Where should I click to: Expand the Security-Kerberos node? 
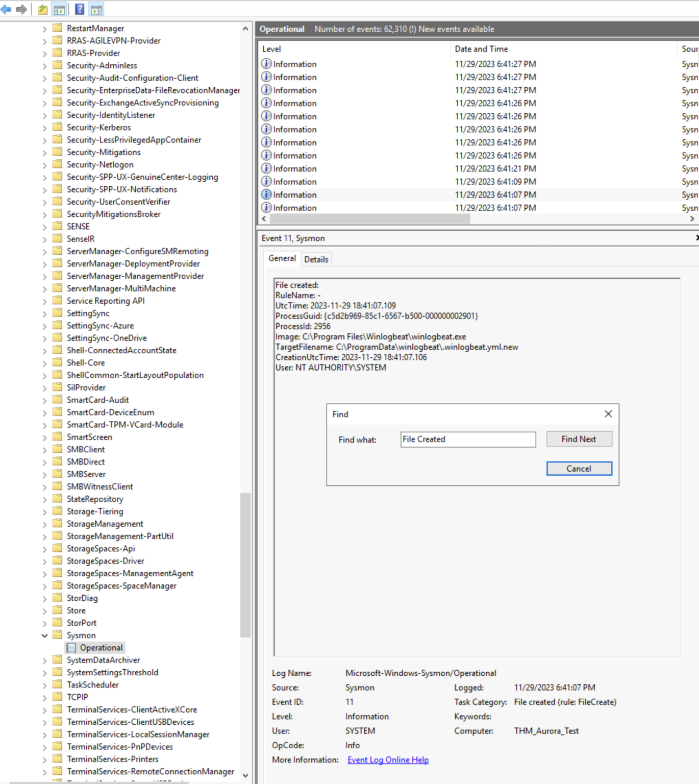point(44,127)
